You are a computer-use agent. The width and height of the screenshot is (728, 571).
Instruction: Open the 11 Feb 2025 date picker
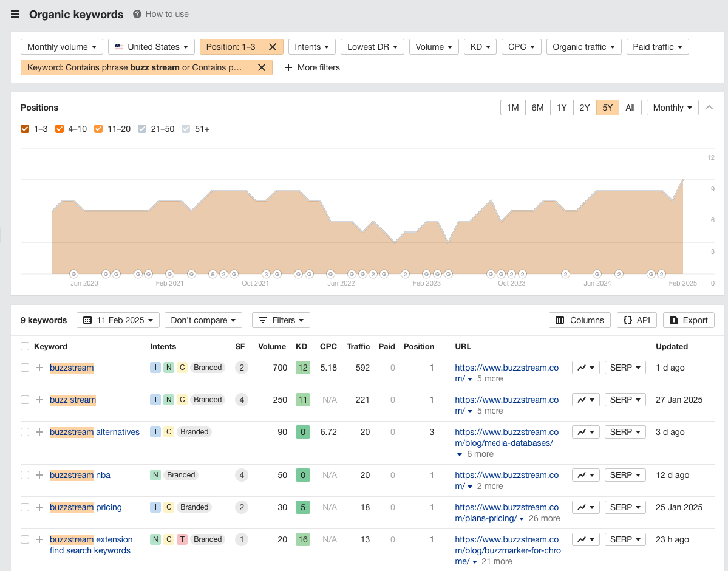pos(118,320)
